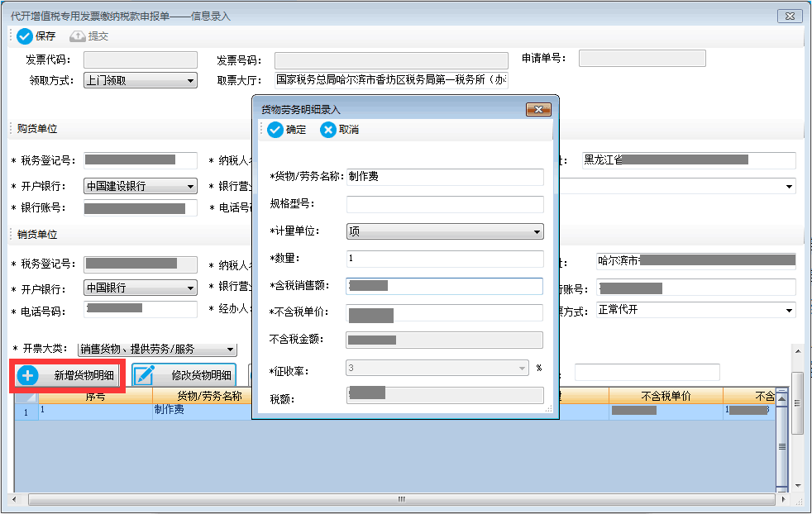The height and width of the screenshot is (514, 812).
Task: Select the 货物/劳务名称 column header
Action: tap(203, 396)
